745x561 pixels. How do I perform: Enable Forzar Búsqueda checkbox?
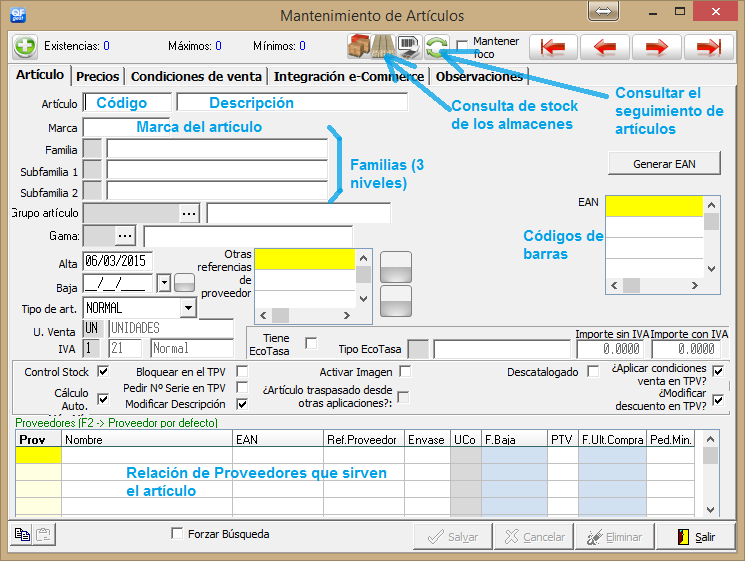tap(177, 533)
